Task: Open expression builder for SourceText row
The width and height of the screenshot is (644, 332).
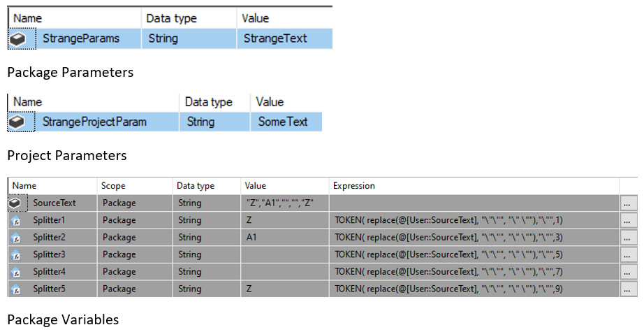Action: (x=628, y=203)
